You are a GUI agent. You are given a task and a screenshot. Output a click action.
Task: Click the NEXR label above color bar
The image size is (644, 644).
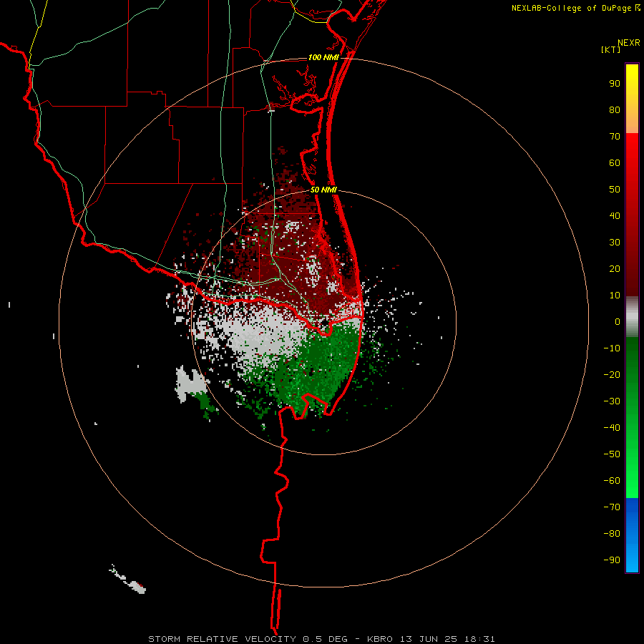coord(629,43)
